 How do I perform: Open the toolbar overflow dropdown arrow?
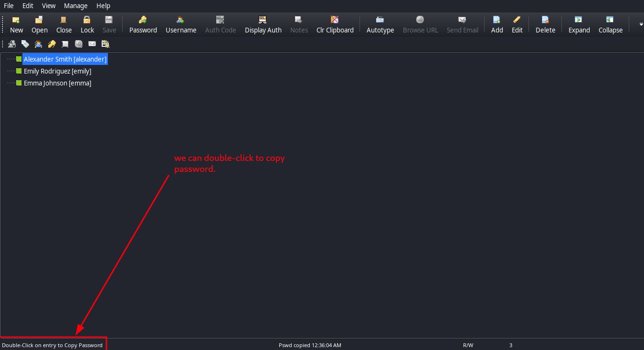(x=640, y=24)
